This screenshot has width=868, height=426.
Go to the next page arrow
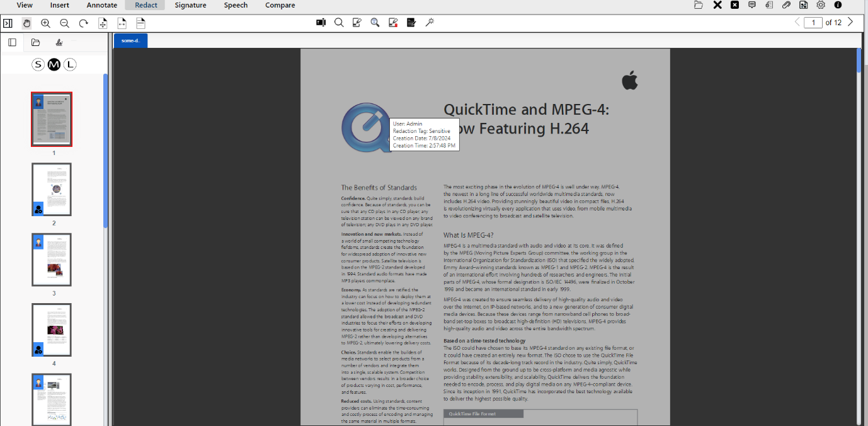(x=850, y=22)
